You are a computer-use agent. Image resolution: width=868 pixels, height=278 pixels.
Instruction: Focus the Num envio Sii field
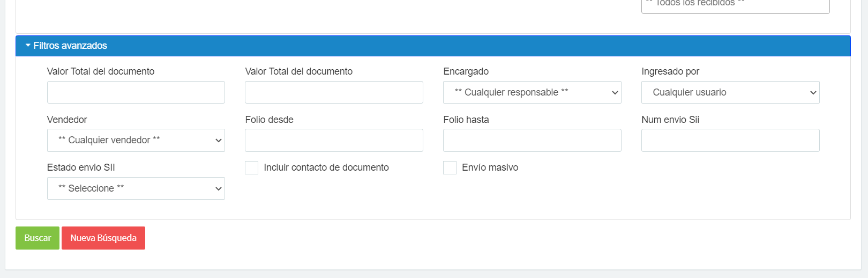(x=730, y=140)
